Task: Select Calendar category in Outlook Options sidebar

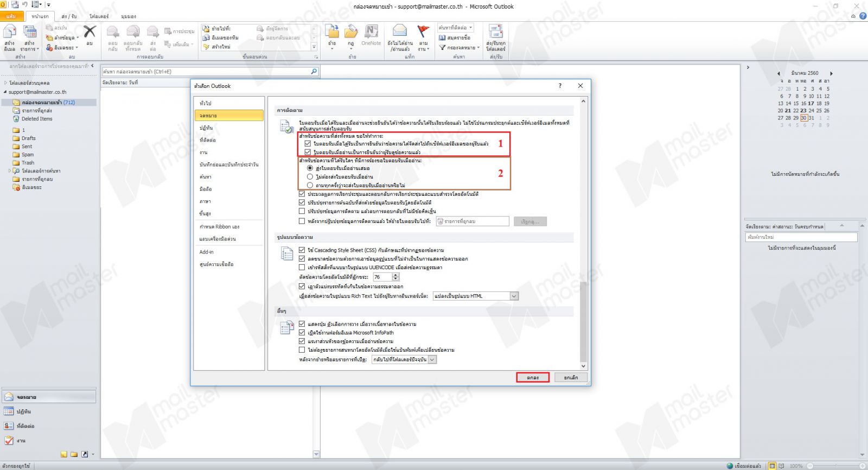Action: [228, 128]
